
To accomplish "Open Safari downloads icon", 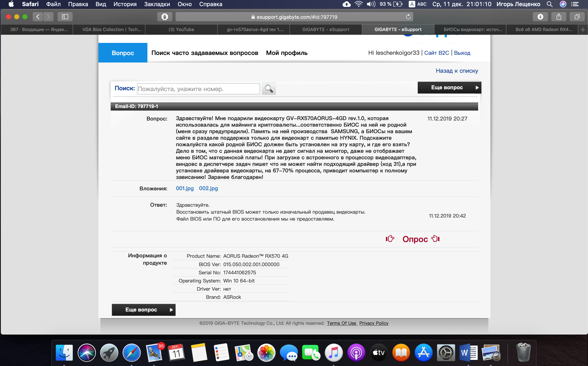I will pos(540,17).
